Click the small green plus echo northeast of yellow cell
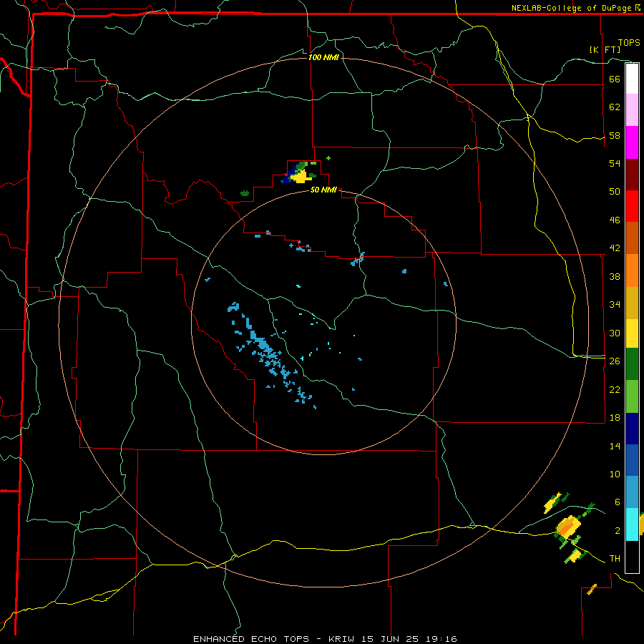 click(328, 158)
